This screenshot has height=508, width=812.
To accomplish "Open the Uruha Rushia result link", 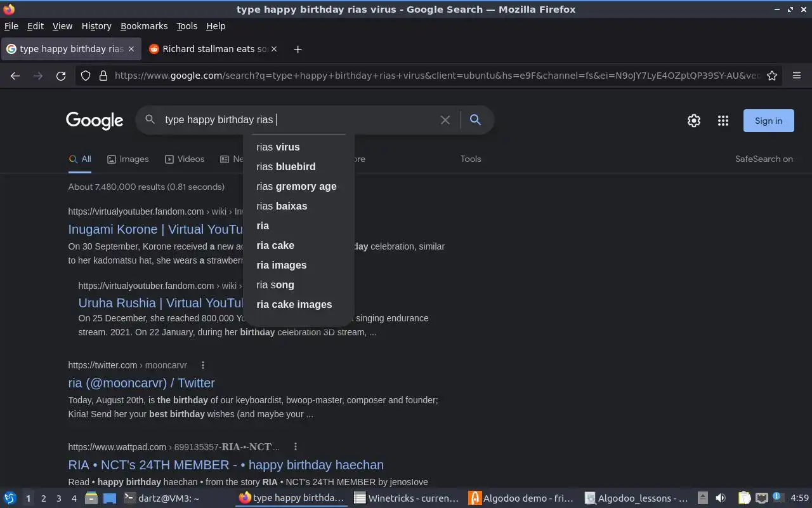I will (x=160, y=303).
